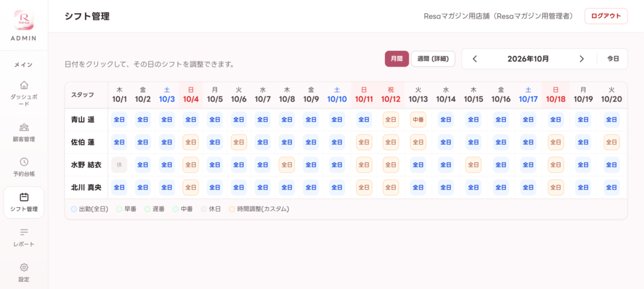Open 佐伯 蓮 custom shift on 10/20
644x289 pixels.
(611, 142)
